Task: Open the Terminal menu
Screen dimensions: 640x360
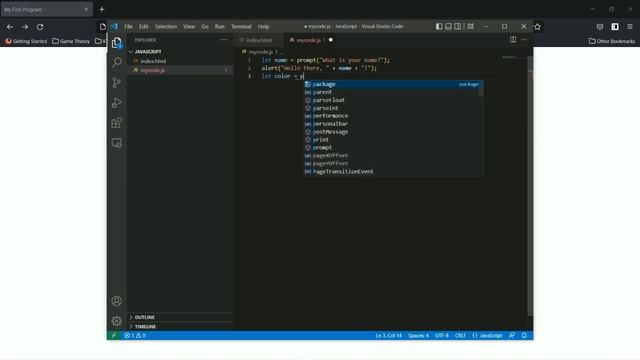Action: [241, 27]
